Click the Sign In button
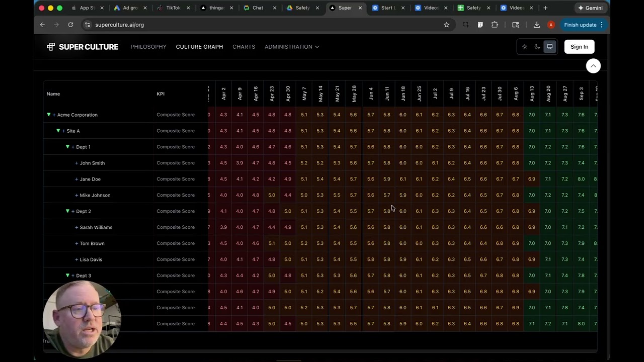This screenshot has width=644, height=362. point(579,47)
